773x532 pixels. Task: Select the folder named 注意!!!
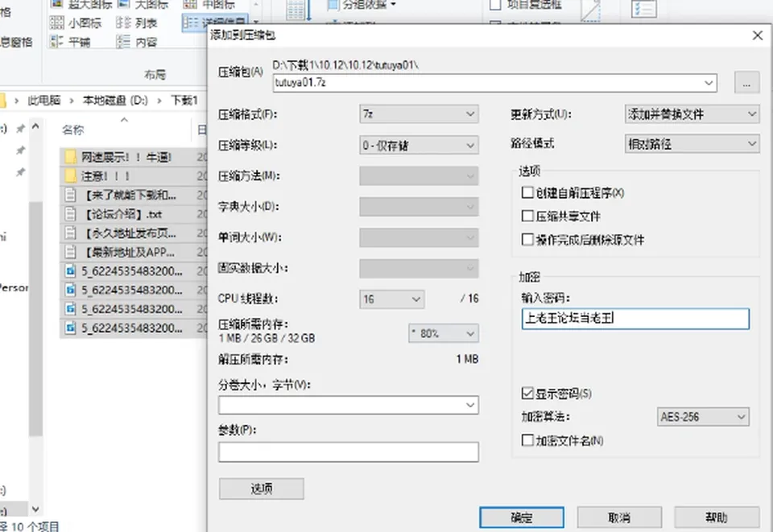click(x=133, y=175)
